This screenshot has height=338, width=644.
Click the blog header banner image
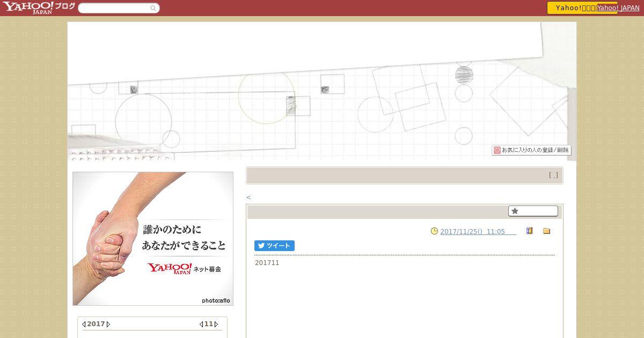pyautogui.click(x=322, y=91)
